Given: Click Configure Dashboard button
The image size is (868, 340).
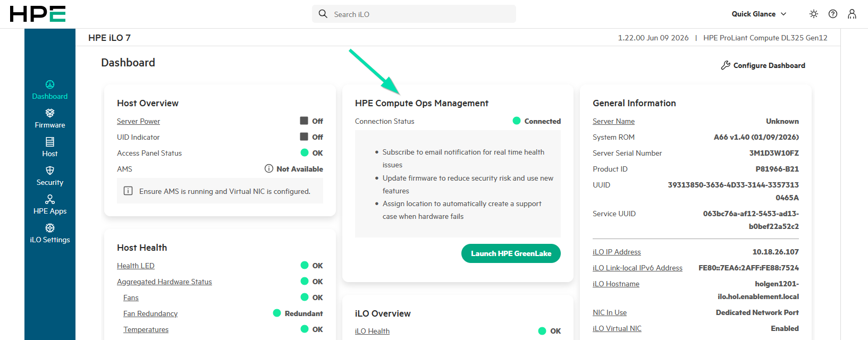Looking at the screenshot, I should tap(763, 65).
